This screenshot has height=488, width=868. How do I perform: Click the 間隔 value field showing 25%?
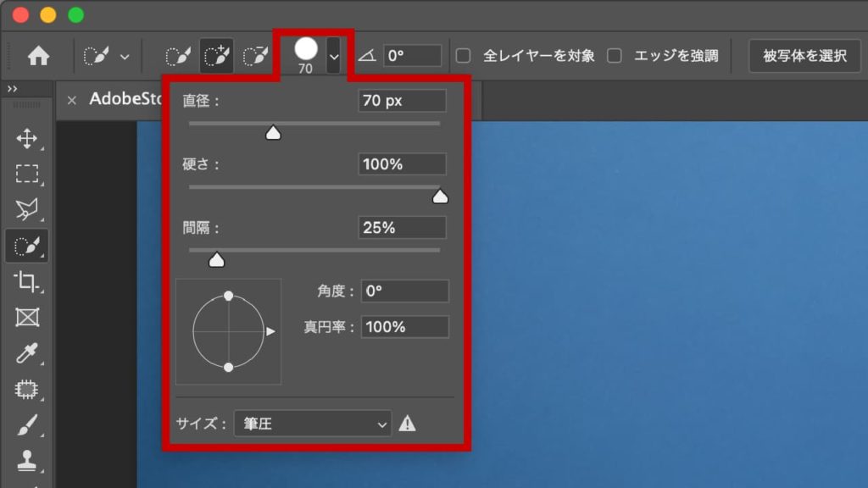pos(402,227)
